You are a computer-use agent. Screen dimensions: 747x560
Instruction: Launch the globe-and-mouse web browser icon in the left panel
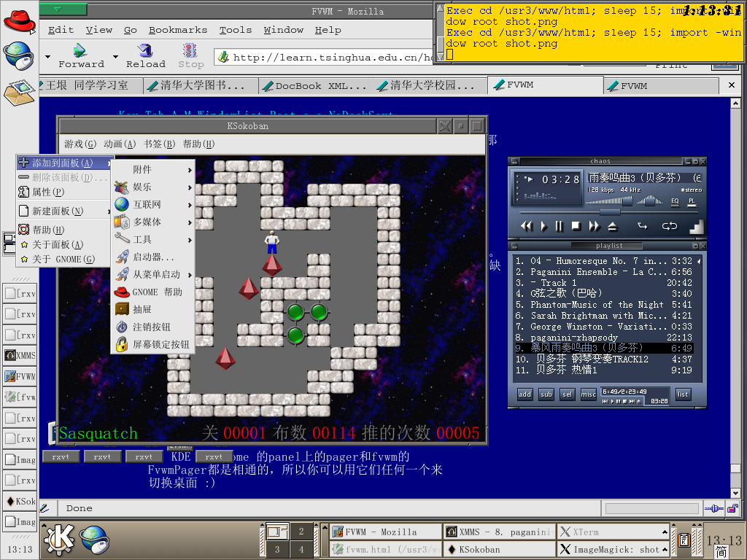tap(19, 55)
